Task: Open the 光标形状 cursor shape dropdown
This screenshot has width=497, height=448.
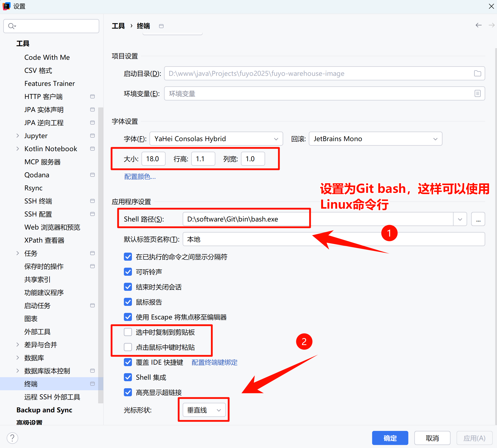Action: click(204, 410)
